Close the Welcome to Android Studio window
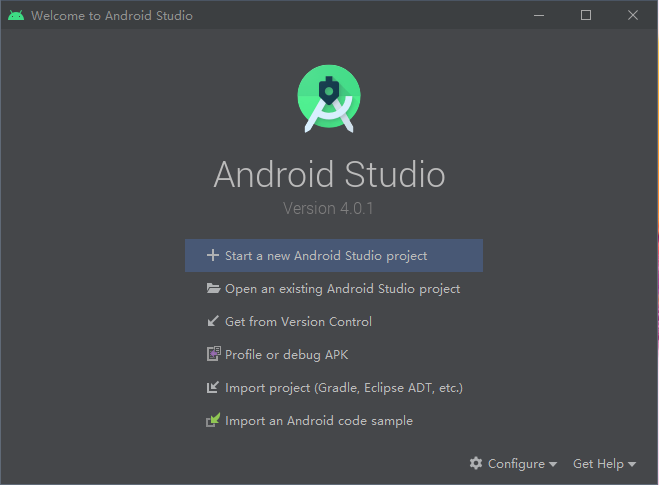Screen dimensions: 659x485 [x=633, y=16]
